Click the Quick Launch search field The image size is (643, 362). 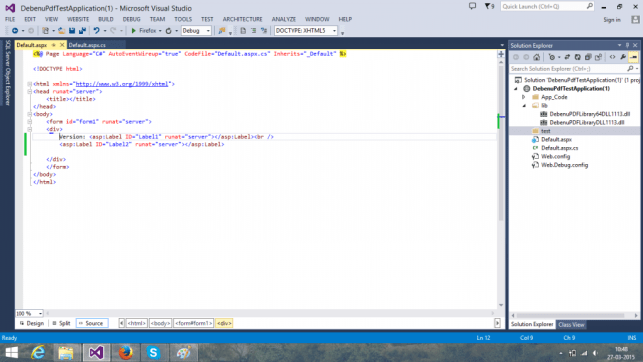[x=547, y=7]
